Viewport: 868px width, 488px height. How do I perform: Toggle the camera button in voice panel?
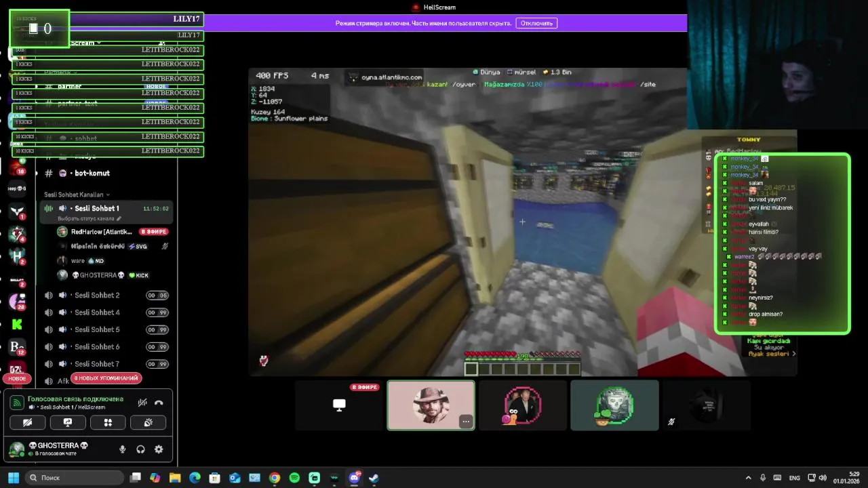pyautogui.click(x=28, y=422)
